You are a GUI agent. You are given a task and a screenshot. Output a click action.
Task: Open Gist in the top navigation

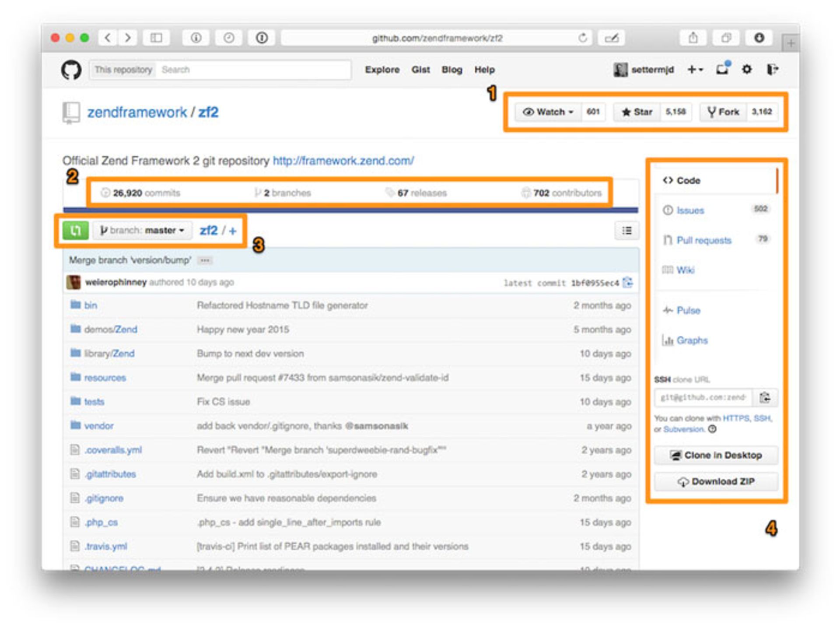click(420, 70)
